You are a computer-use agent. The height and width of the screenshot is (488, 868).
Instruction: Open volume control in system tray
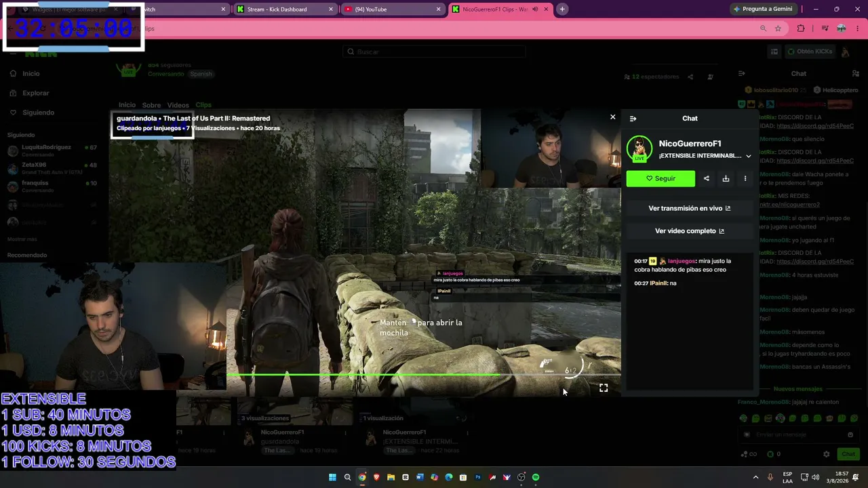(815, 477)
